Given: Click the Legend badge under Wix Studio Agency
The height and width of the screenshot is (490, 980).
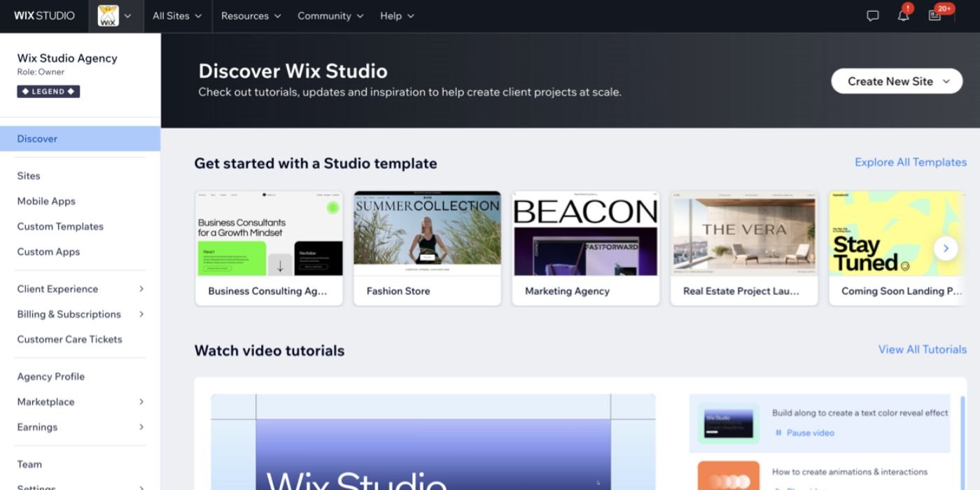Looking at the screenshot, I should (48, 91).
